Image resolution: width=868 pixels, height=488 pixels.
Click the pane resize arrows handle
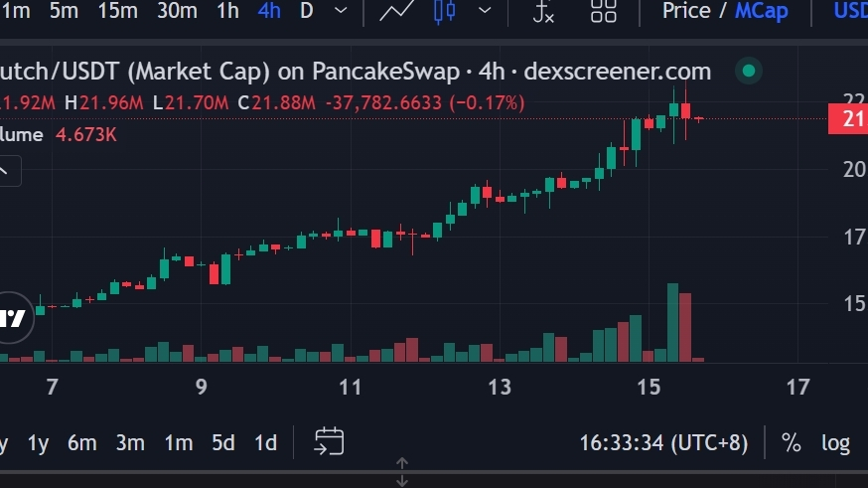[x=402, y=472]
